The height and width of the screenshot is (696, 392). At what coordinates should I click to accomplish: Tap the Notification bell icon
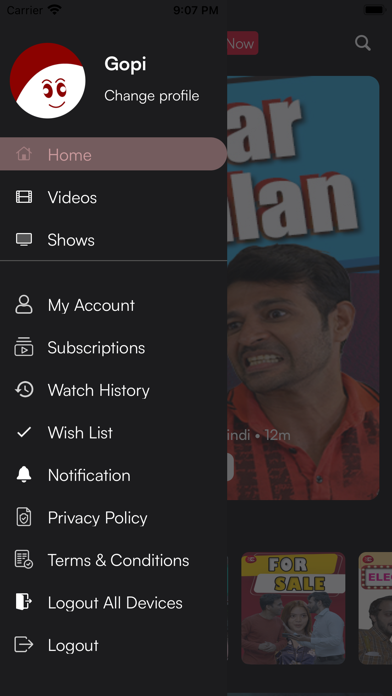pos(24,475)
